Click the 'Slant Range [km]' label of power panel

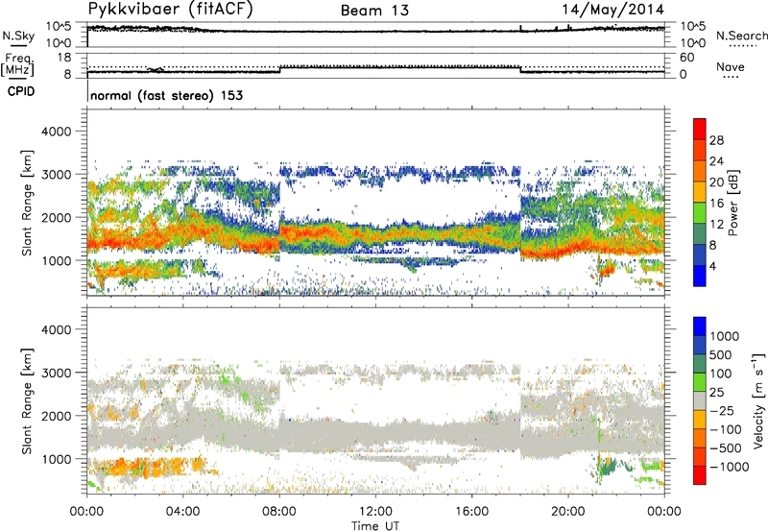point(27,203)
